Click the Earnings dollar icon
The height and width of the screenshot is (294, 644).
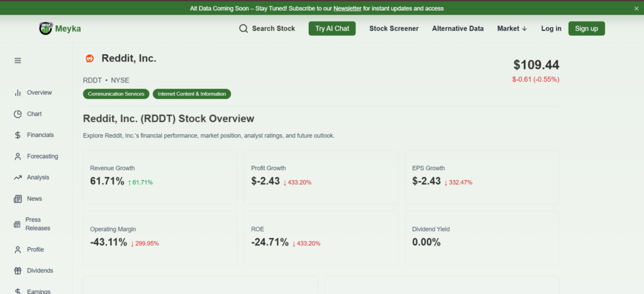tap(18, 291)
